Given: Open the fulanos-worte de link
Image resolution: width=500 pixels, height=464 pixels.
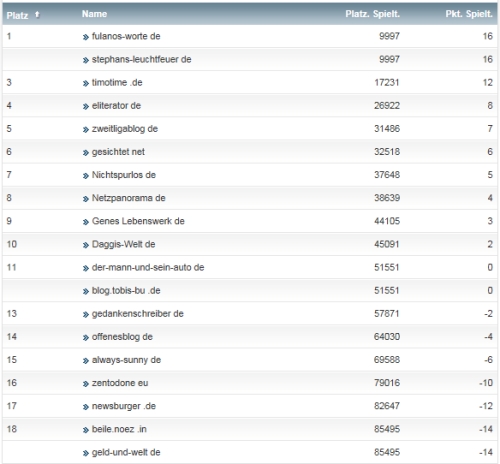Looking at the screenshot, I should (x=126, y=36).
